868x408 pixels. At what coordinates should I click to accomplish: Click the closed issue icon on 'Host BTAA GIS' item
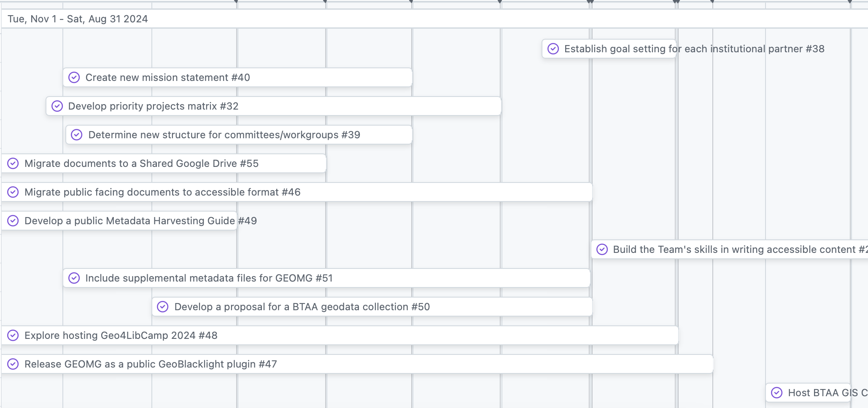tap(777, 393)
